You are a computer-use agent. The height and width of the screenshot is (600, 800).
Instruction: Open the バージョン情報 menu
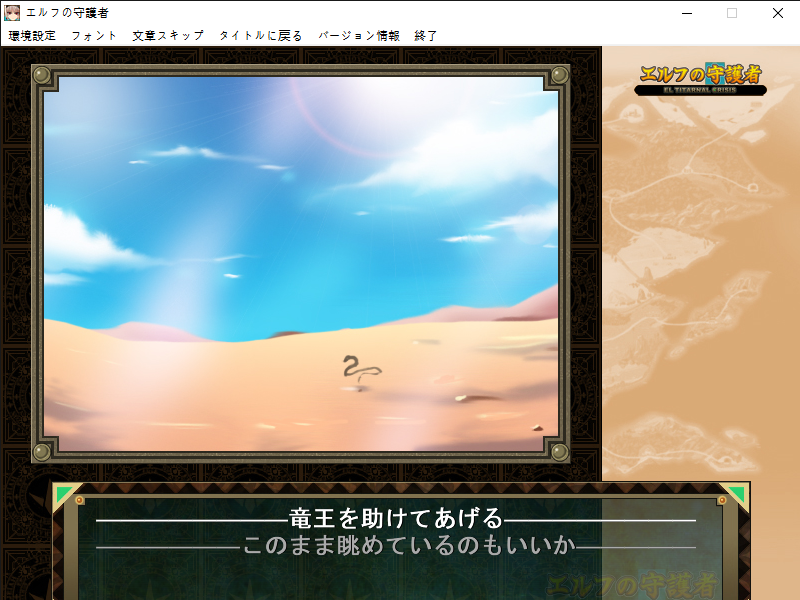click(x=359, y=36)
